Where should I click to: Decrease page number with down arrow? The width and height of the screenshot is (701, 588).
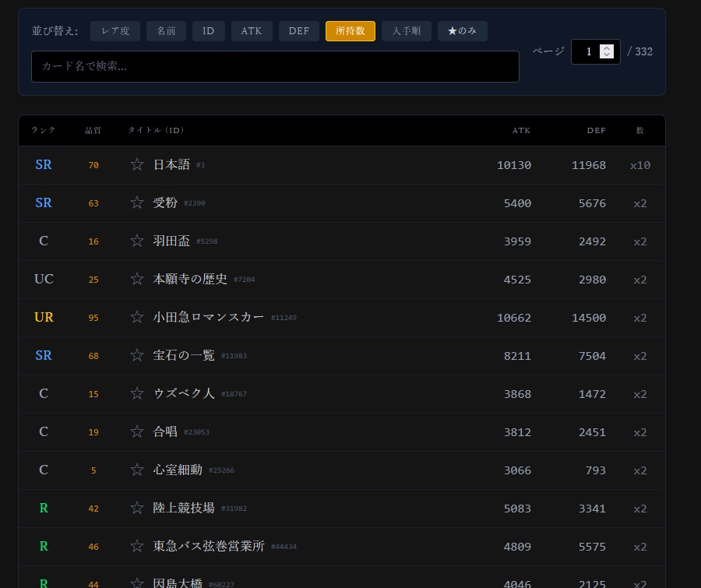(608, 55)
